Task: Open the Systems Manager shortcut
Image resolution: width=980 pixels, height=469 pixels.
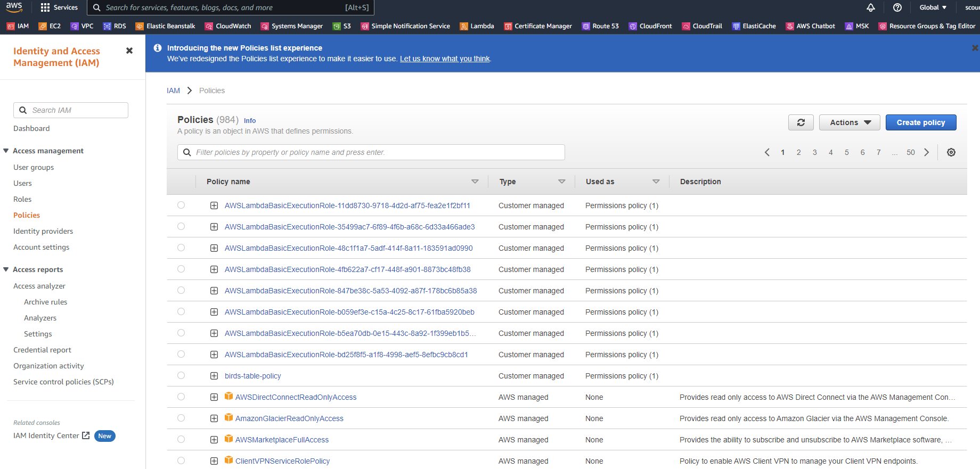Action: [291, 26]
